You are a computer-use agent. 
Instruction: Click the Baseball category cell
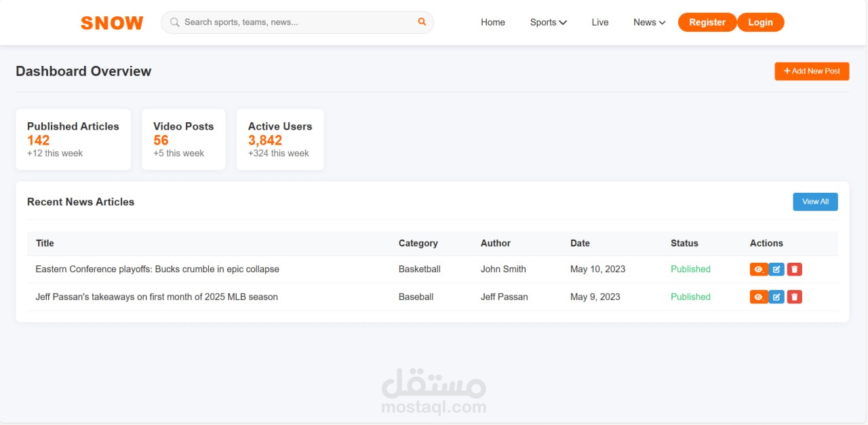coord(416,297)
